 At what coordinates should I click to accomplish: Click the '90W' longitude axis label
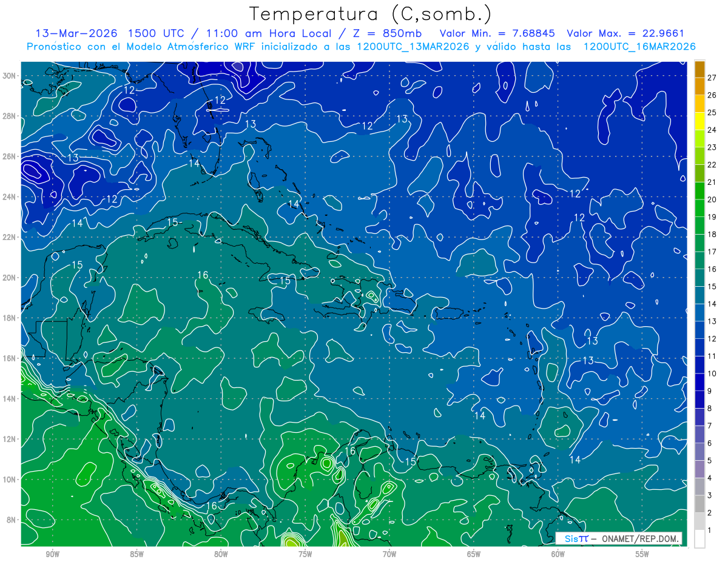(53, 554)
